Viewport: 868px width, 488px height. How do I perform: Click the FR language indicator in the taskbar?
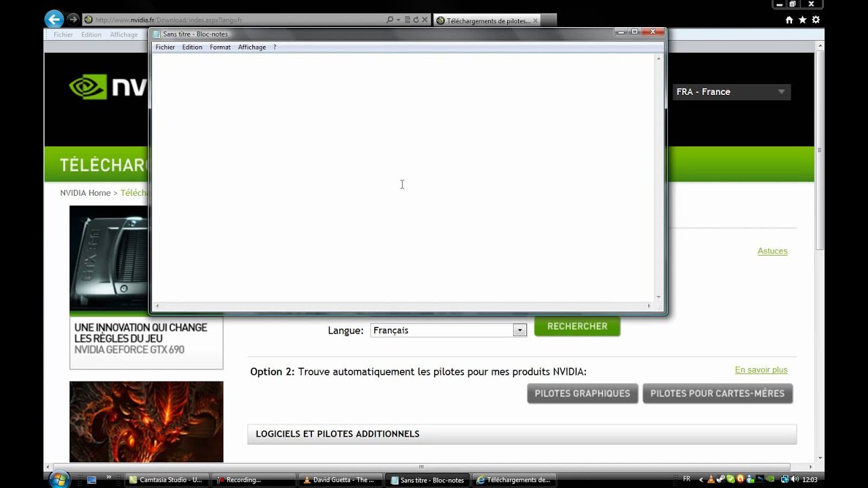686,479
